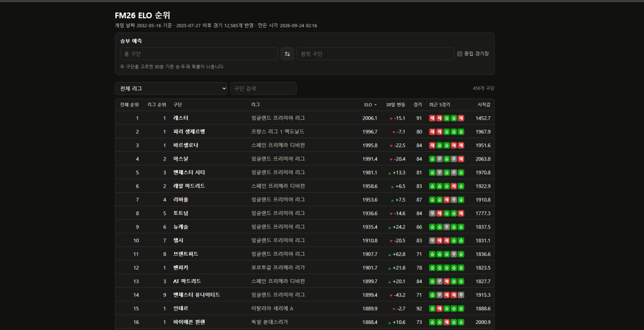Image resolution: width=644 pixels, height=330 pixels.
Task: Click the starting value 2063.8
Action: coord(483,159)
